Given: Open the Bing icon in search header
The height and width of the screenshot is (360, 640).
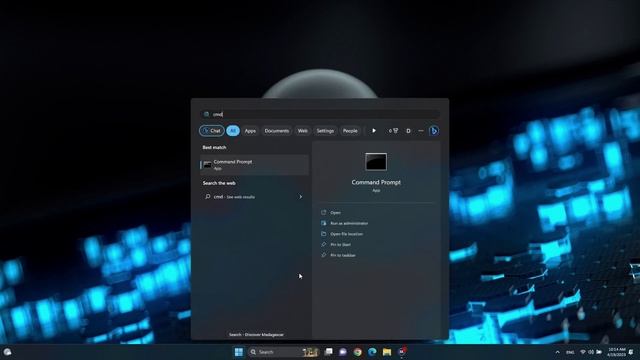Looking at the screenshot, I should (x=434, y=131).
